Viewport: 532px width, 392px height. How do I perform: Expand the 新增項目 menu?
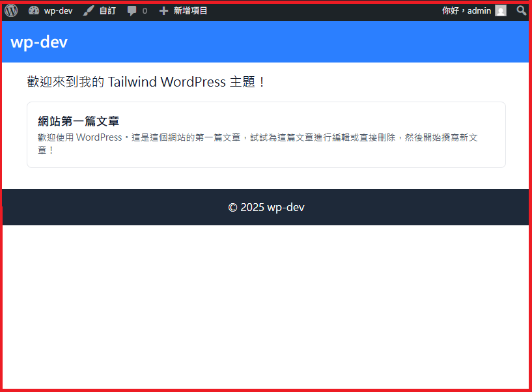coord(190,10)
